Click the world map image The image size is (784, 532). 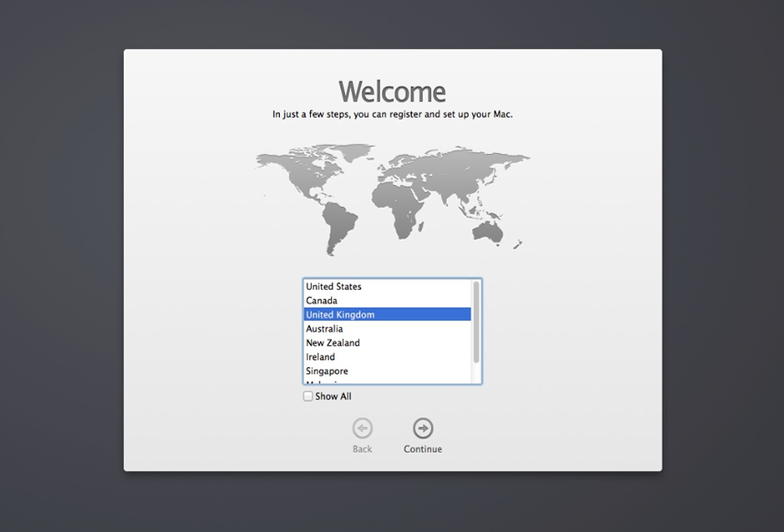coord(393,199)
